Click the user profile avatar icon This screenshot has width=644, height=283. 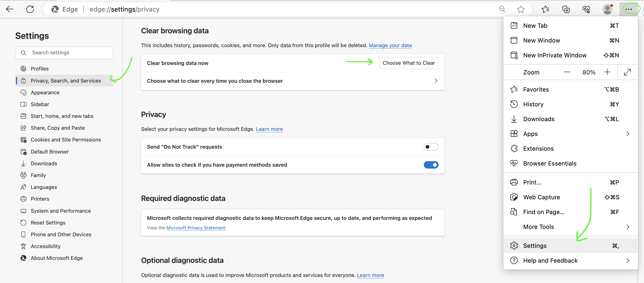click(x=607, y=9)
